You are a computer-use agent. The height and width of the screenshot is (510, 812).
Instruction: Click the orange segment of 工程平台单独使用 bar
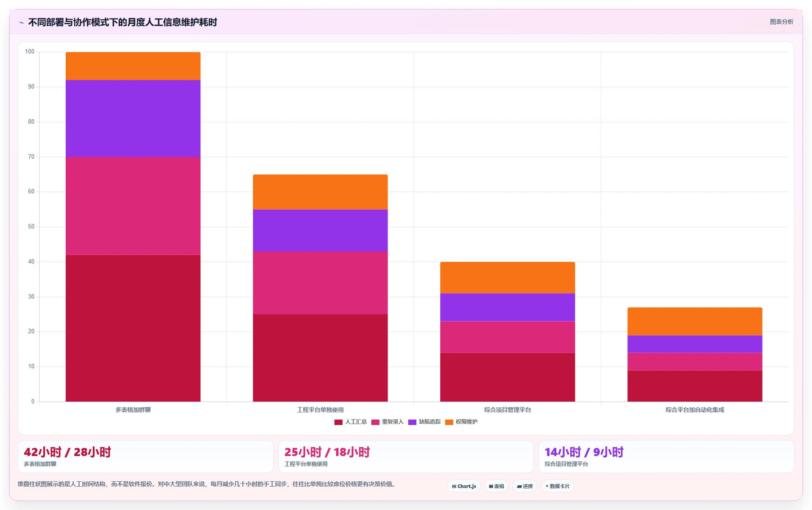(x=320, y=192)
